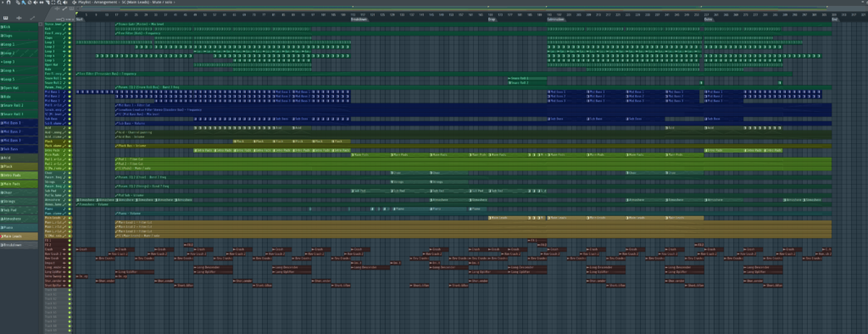The image size is (868, 334).
Task: Show audio clips in the picker panel
Action: coord(19,18)
